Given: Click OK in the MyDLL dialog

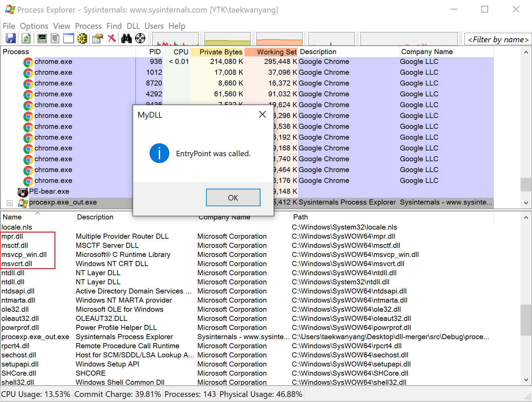Looking at the screenshot, I should (233, 197).
